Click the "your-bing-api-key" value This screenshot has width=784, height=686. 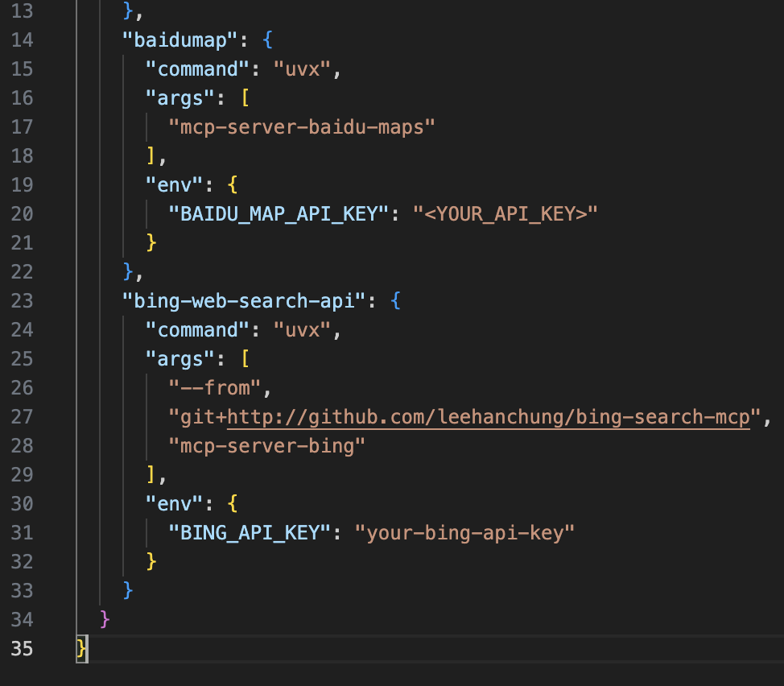click(x=465, y=533)
